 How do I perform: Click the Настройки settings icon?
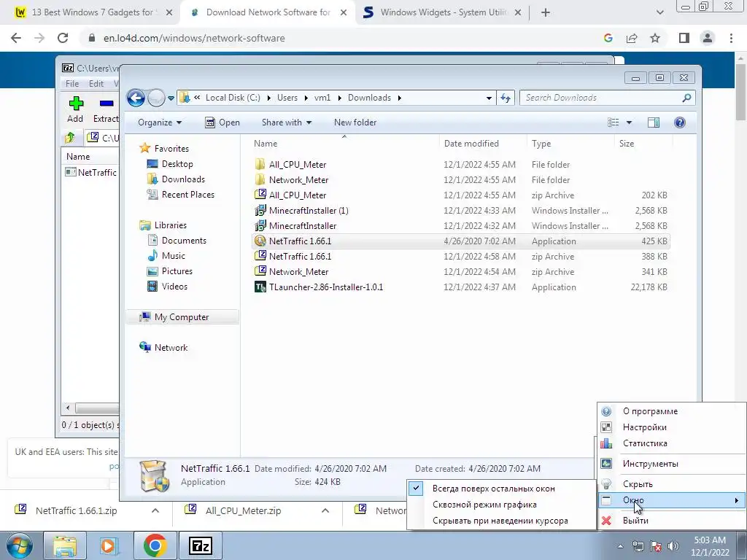click(606, 427)
